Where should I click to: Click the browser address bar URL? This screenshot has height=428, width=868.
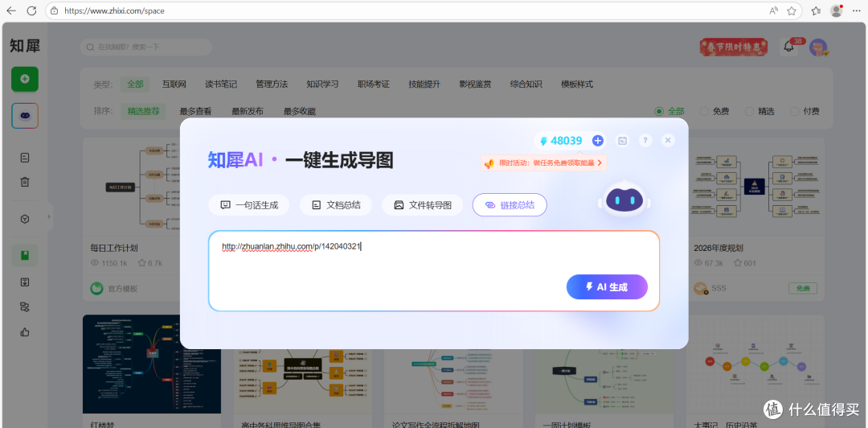tap(114, 10)
